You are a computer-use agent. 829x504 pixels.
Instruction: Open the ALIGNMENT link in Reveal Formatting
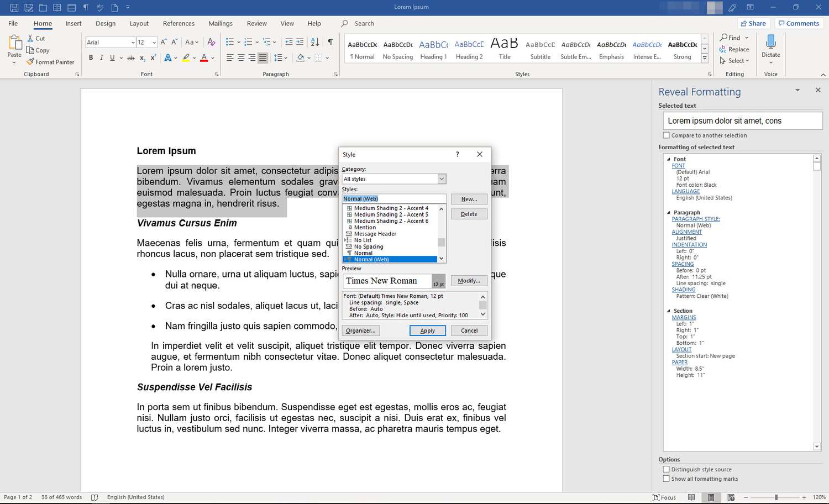click(x=686, y=232)
